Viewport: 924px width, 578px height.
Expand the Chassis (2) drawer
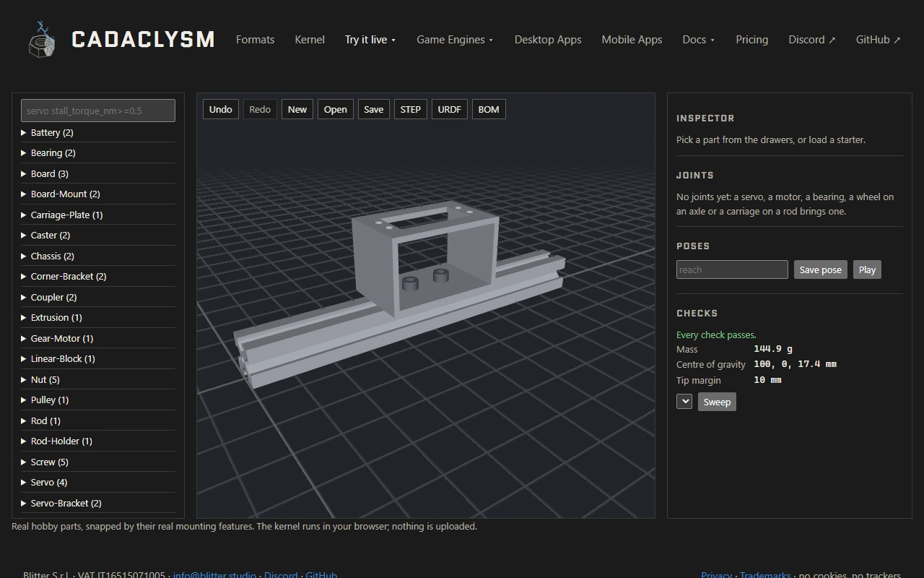tap(98, 256)
